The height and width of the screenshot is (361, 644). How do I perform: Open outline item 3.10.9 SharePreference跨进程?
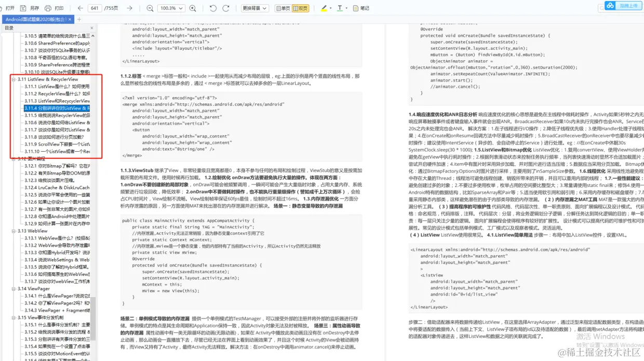tap(57, 65)
